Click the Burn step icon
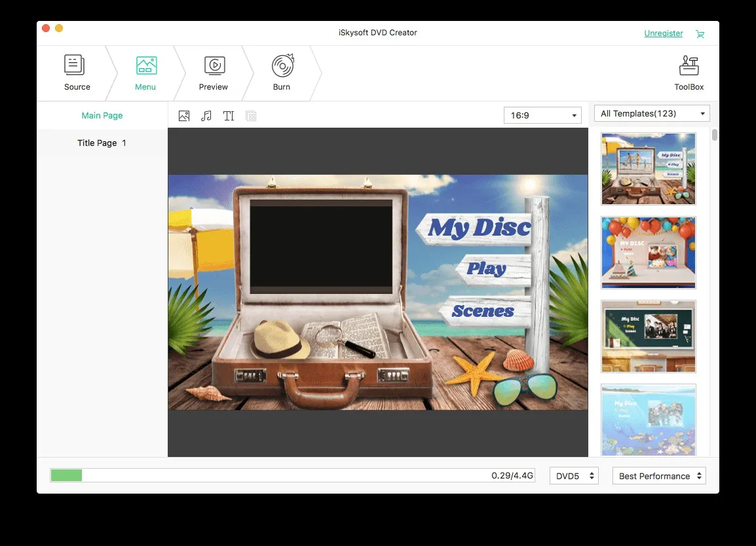Screen dimensions: 756x546 [x=282, y=64]
